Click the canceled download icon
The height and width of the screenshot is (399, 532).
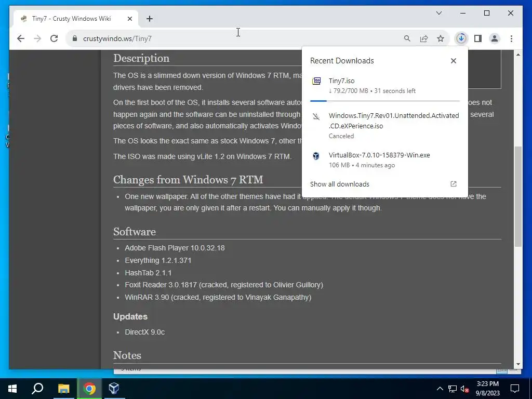coord(316,117)
